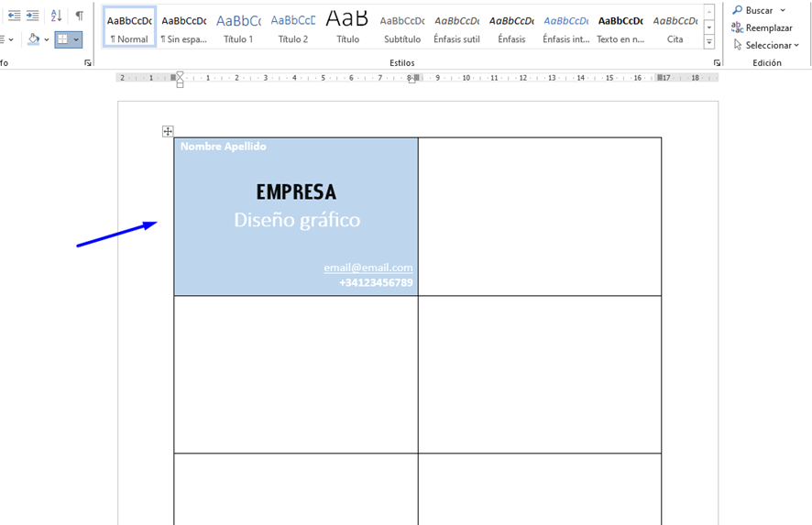Click the sort A-Z icon
812x525 pixels.
56,16
